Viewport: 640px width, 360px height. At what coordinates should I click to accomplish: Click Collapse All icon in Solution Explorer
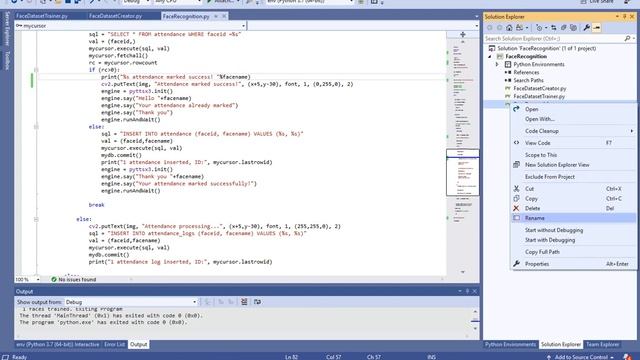coord(563,28)
